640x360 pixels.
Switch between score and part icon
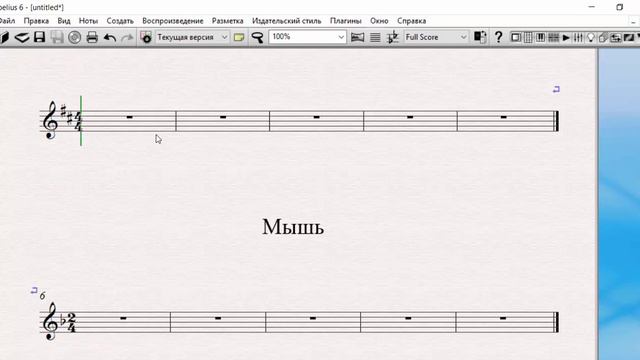480,37
